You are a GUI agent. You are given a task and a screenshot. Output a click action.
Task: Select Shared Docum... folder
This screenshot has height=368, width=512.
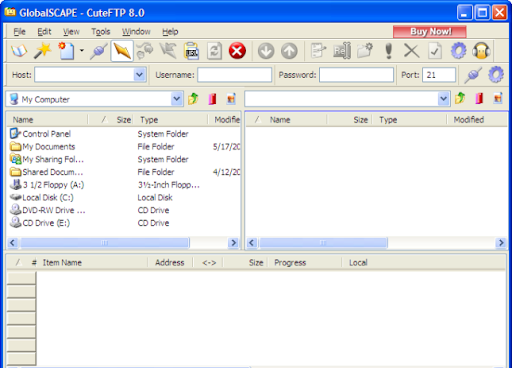(x=46, y=172)
